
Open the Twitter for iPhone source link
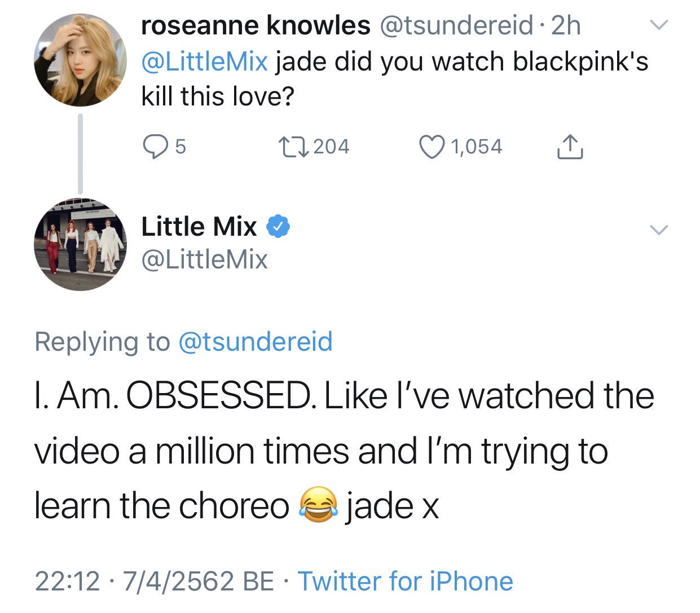[406, 581]
